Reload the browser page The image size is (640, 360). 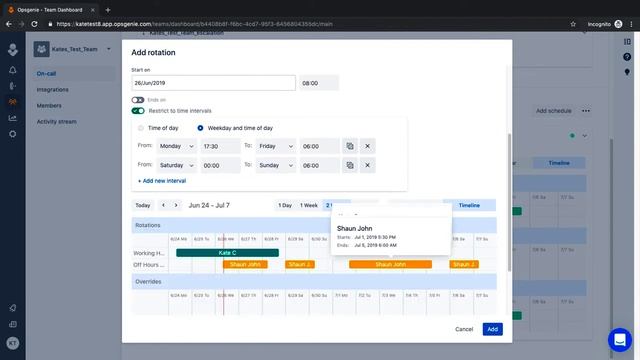click(34, 24)
